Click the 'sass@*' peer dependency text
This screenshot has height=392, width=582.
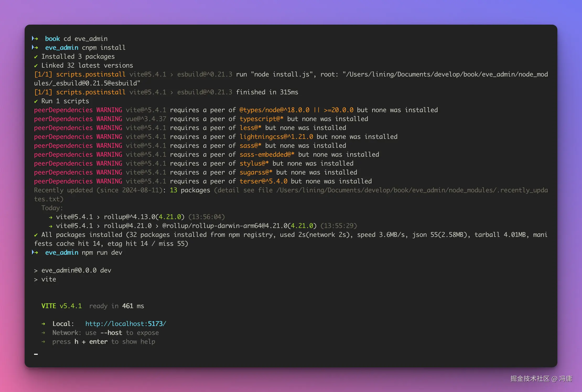pos(250,145)
